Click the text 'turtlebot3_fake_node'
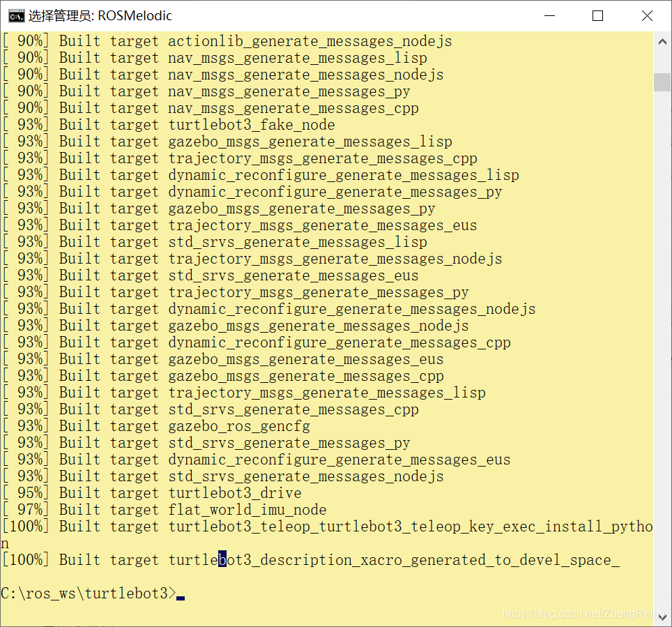 pyautogui.click(x=251, y=126)
